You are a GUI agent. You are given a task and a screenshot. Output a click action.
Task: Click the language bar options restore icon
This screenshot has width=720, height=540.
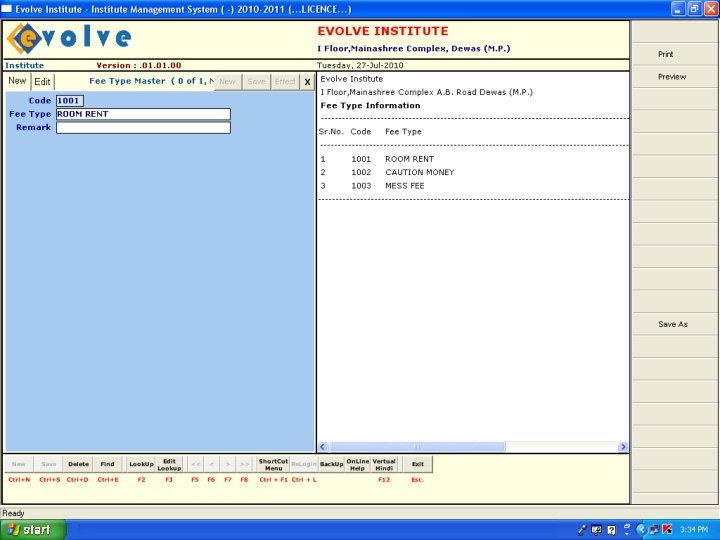pos(627,526)
